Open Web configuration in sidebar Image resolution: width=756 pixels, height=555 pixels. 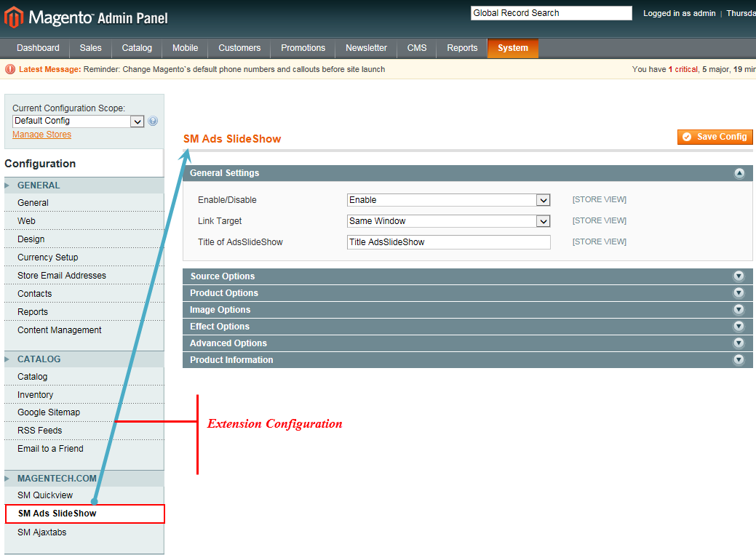click(84, 221)
